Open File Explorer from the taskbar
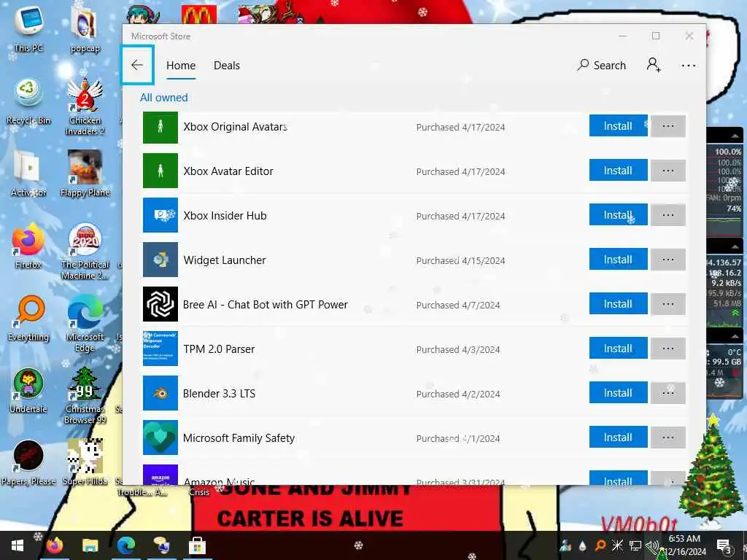 point(90,545)
